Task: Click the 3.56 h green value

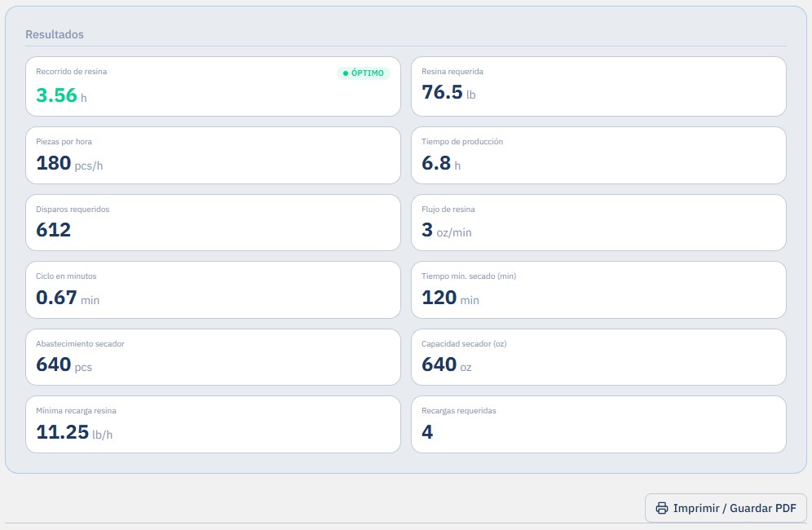Action: (61, 95)
